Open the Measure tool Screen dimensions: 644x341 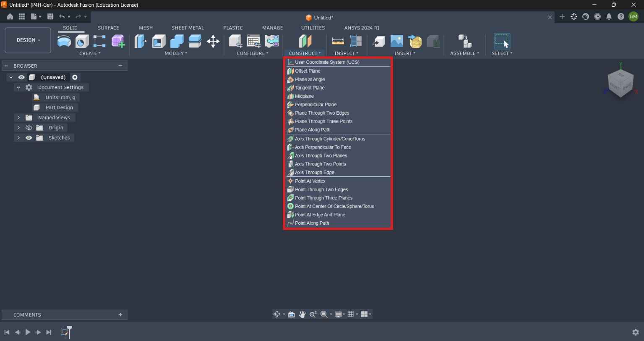tap(338, 41)
